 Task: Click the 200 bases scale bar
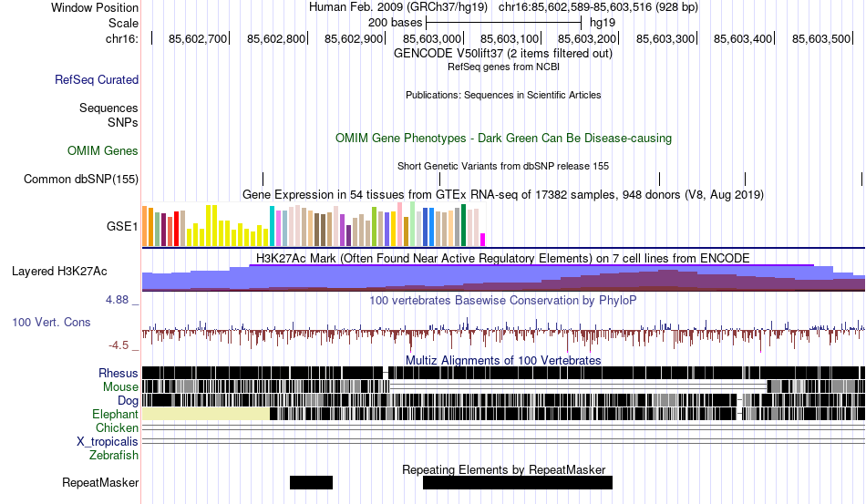pos(504,23)
